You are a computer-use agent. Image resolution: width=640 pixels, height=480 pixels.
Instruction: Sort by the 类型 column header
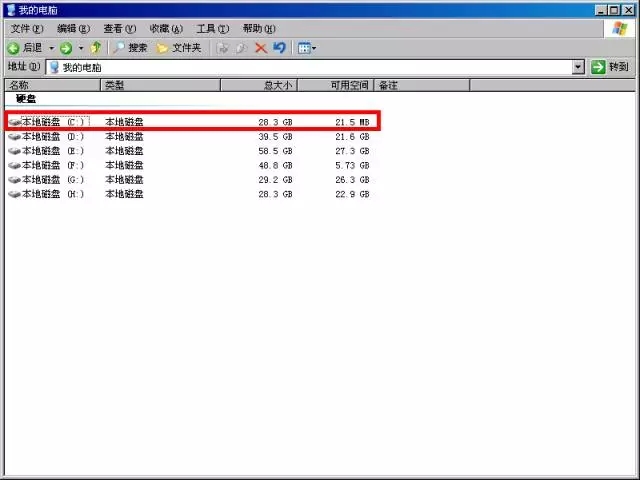[160, 85]
